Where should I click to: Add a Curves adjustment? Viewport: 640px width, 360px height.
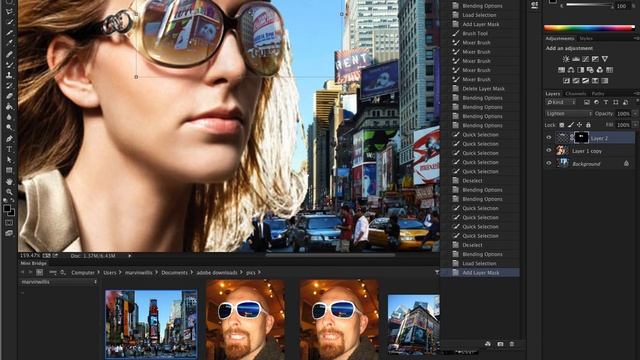[585, 59]
